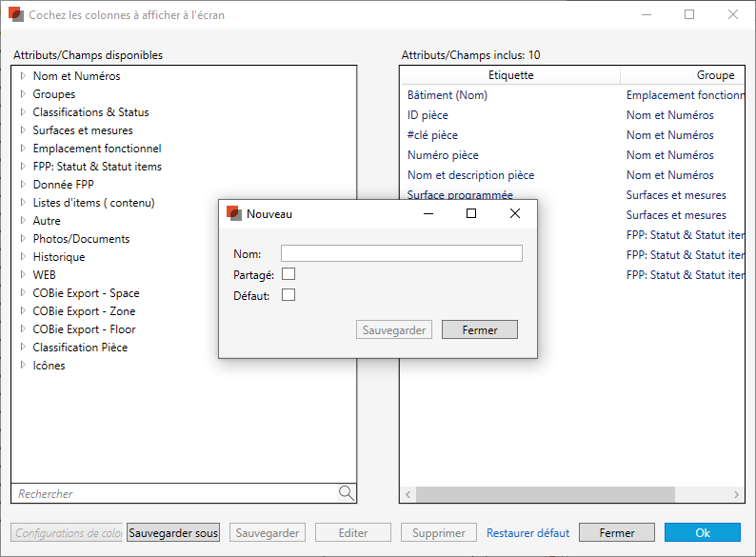Minimize the Nouveau dialog
The width and height of the screenshot is (756, 557).
click(x=428, y=213)
